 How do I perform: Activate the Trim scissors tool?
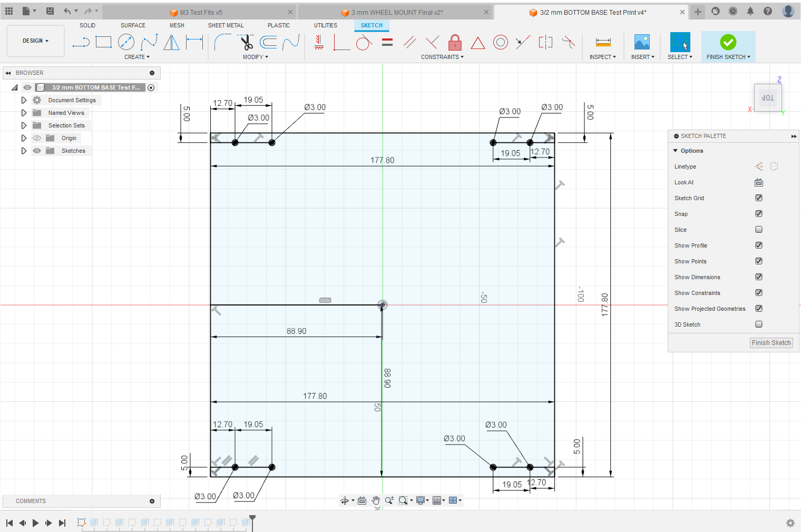point(246,42)
